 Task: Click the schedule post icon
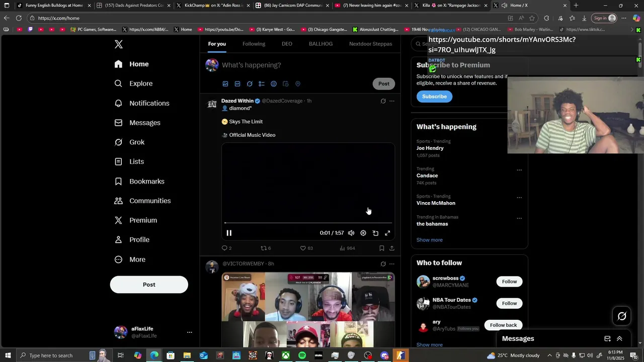pos(286,84)
